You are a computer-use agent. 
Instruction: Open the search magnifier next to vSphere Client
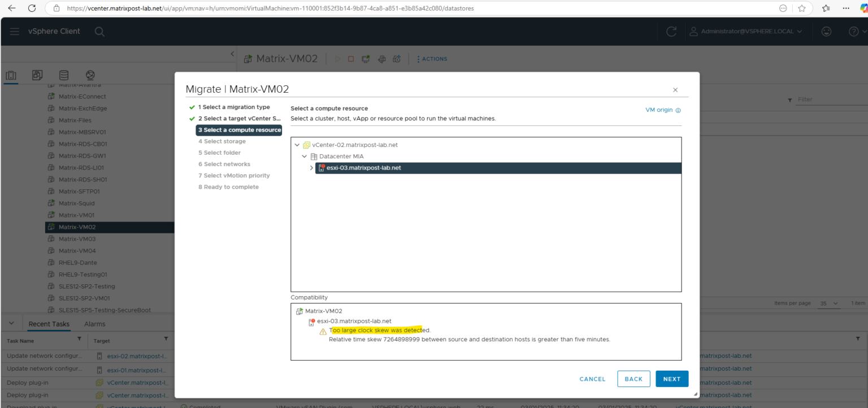pos(99,32)
